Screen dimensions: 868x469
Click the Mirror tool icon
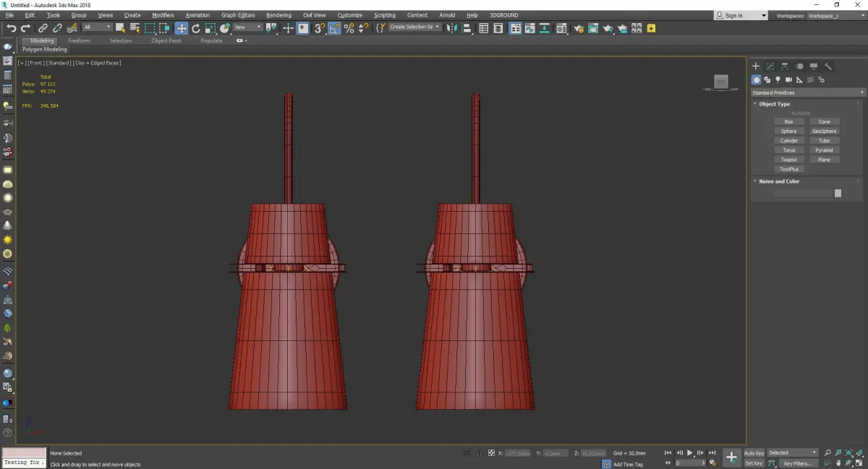tap(452, 28)
